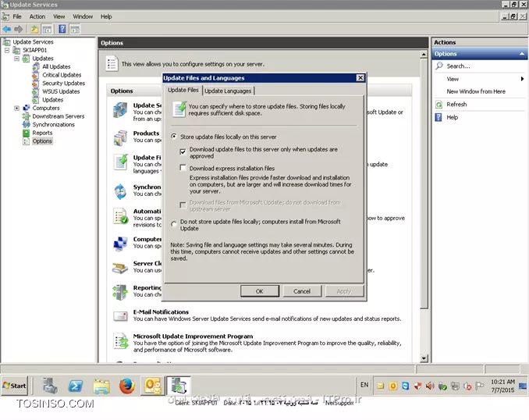This screenshot has height=420, width=529.
Task: Open PowerShell from the taskbar
Action: [76, 386]
